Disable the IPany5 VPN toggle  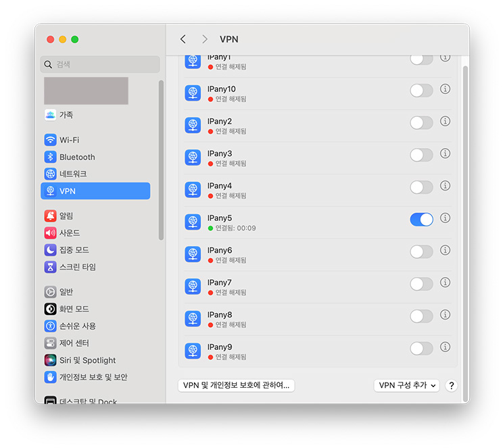(x=421, y=220)
